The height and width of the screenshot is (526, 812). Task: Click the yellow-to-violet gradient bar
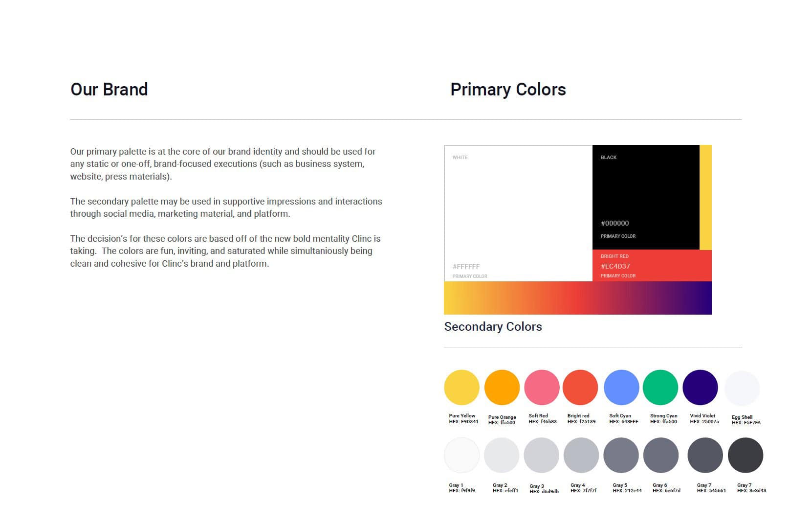coord(578,298)
